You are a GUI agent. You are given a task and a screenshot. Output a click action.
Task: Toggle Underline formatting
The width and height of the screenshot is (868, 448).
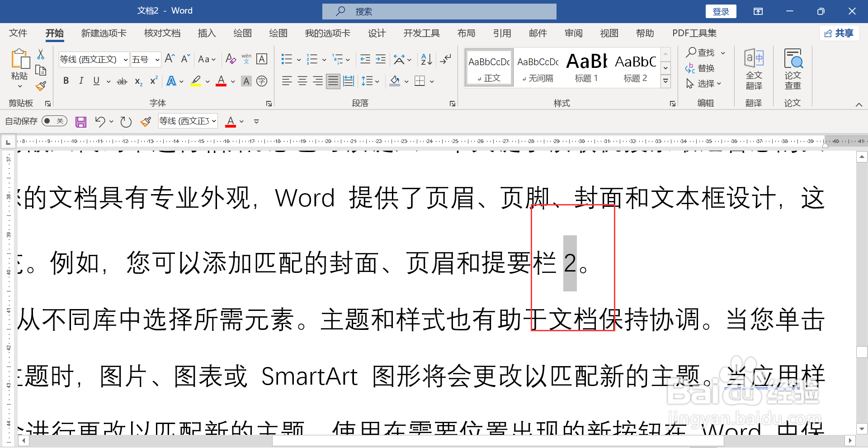pos(96,81)
